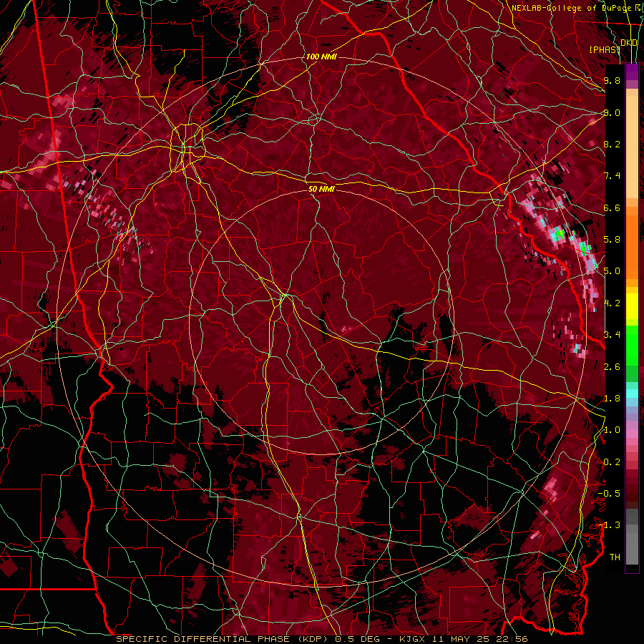Click the 9.0 value on color scale
The height and width of the screenshot is (644, 644).
(x=612, y=112)
